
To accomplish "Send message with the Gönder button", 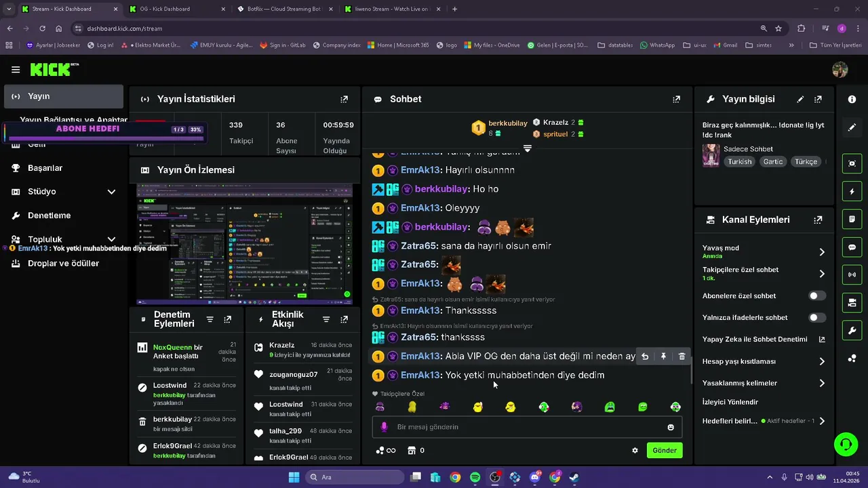I will [665, 450].
